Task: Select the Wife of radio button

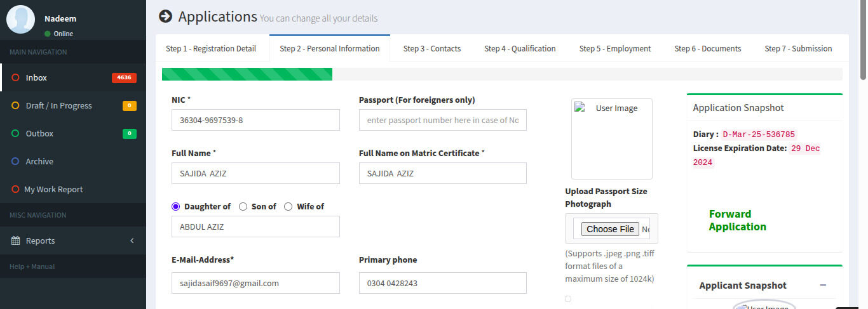Action: pos(288,206)
